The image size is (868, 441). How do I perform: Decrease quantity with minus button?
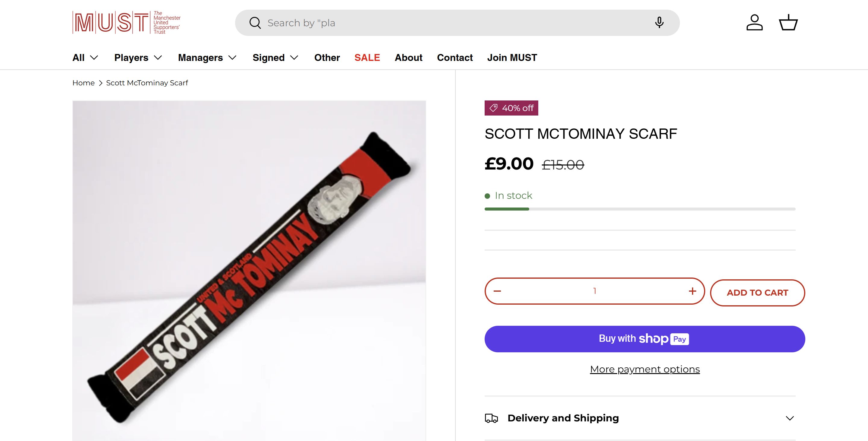[x=497, y=291]
